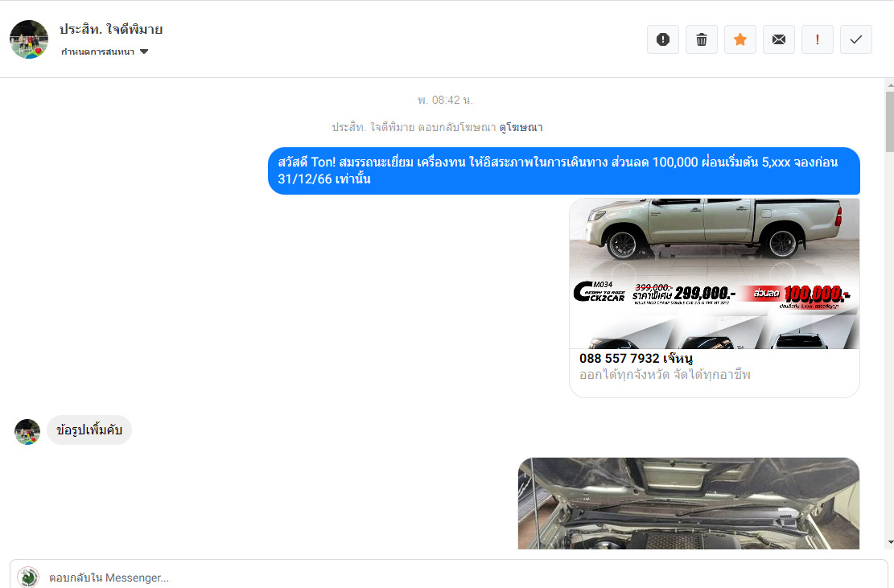Click the page avatar icon in reply box
The width and height of the screenshot is (894, 588).
(28, 577)
